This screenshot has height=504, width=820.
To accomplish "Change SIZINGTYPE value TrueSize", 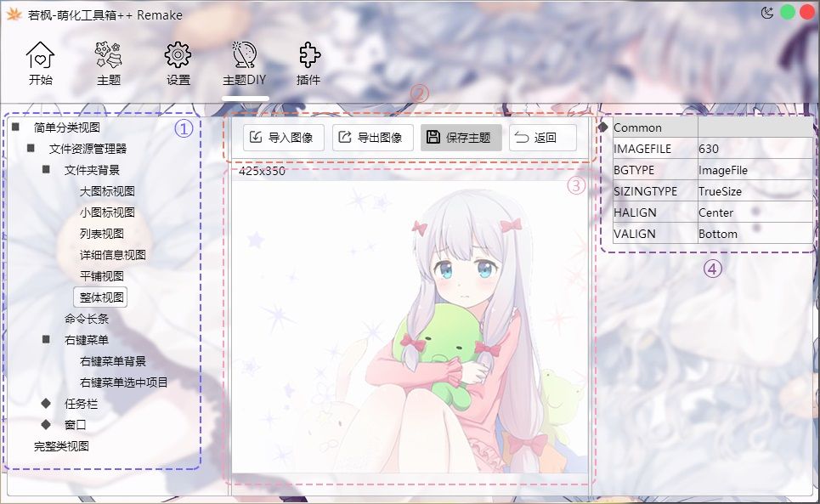I will [x=720, y=191].
